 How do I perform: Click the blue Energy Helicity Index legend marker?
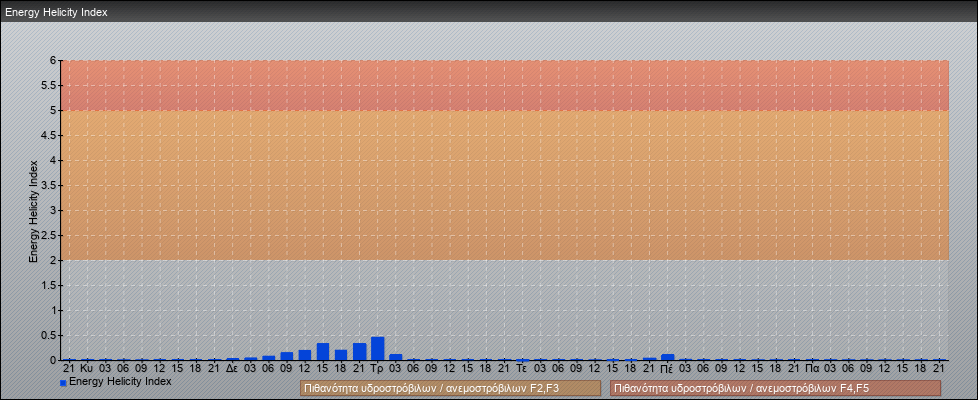[x=63, y=383]
